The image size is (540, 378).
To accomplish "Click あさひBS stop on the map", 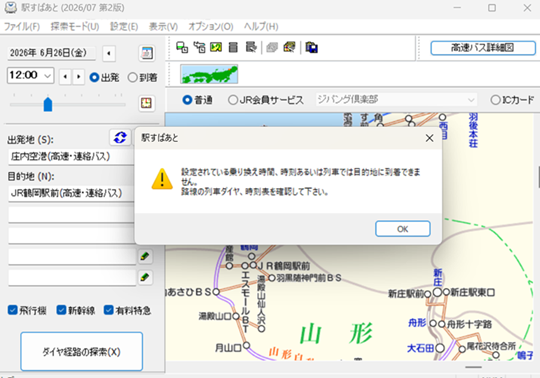I will 216,292.
